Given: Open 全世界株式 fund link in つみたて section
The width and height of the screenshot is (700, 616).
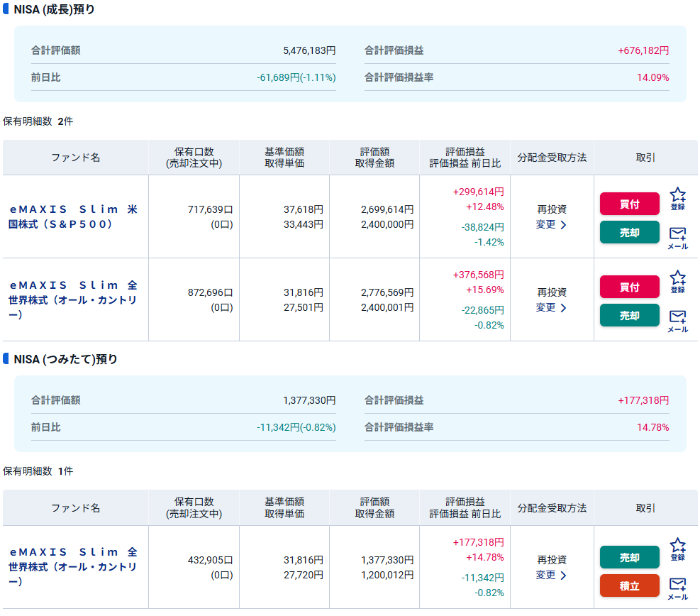Looking at the screenshot, I should pyautogui.click(x=74, y=566).
